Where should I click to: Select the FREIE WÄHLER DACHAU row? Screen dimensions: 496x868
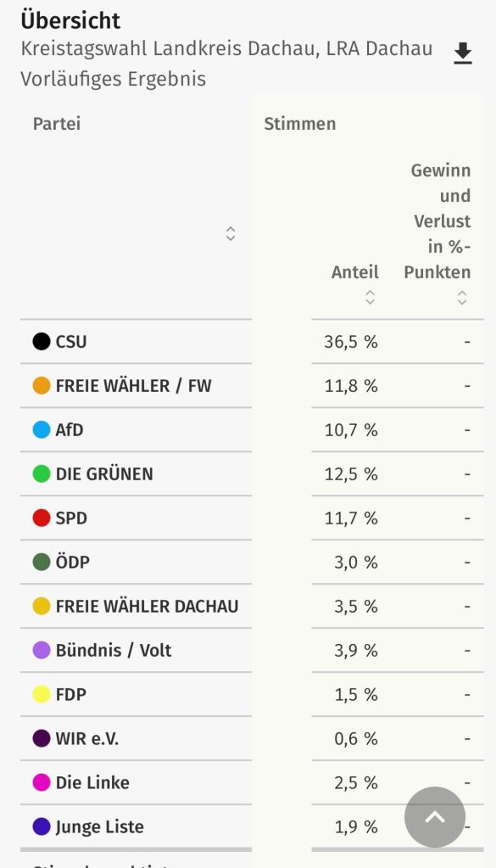[x=252, y=606]
